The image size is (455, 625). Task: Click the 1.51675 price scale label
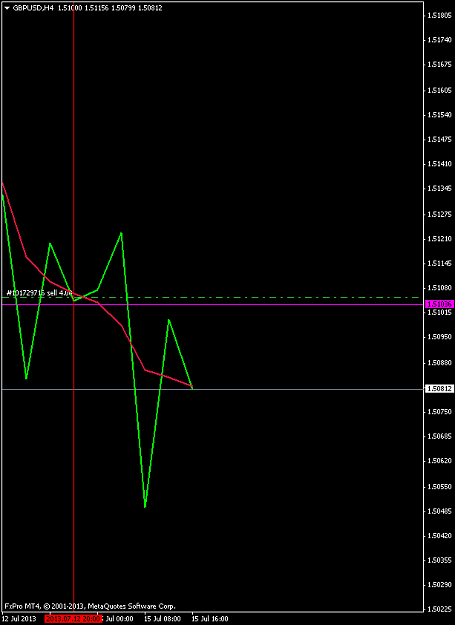point(440,64)
